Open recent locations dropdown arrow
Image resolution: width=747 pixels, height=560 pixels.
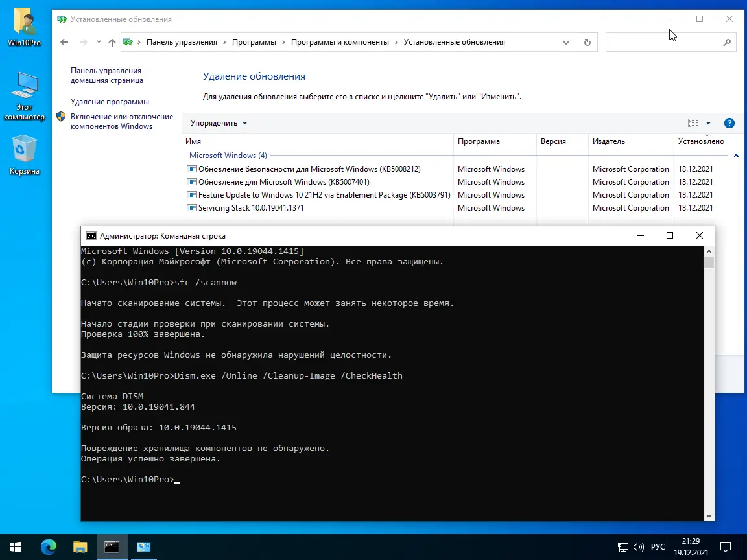[x=99, y=42]
